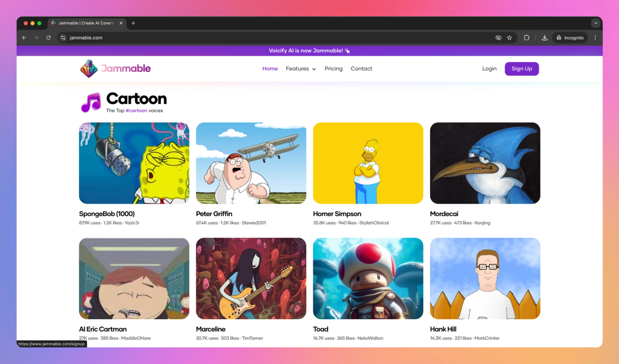Click the tracking protection eye icon
The width and height of the screenshot is (619, 364).
tap(498, 38)
